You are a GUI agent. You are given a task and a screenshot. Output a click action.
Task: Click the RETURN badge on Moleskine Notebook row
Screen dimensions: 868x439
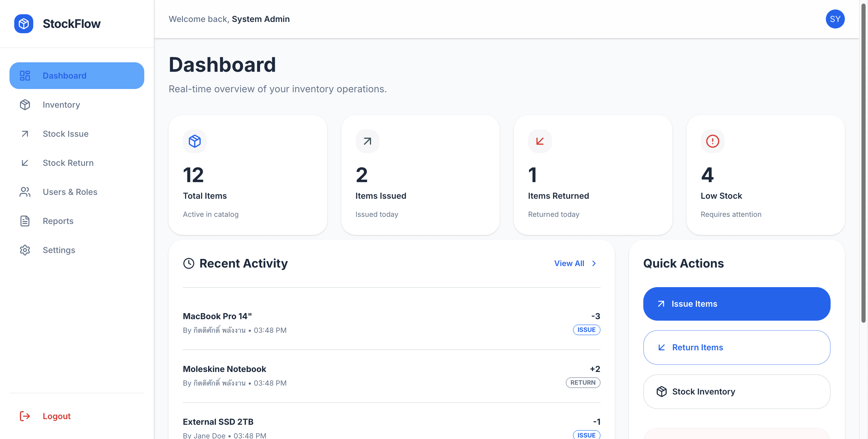click(583, 382)
